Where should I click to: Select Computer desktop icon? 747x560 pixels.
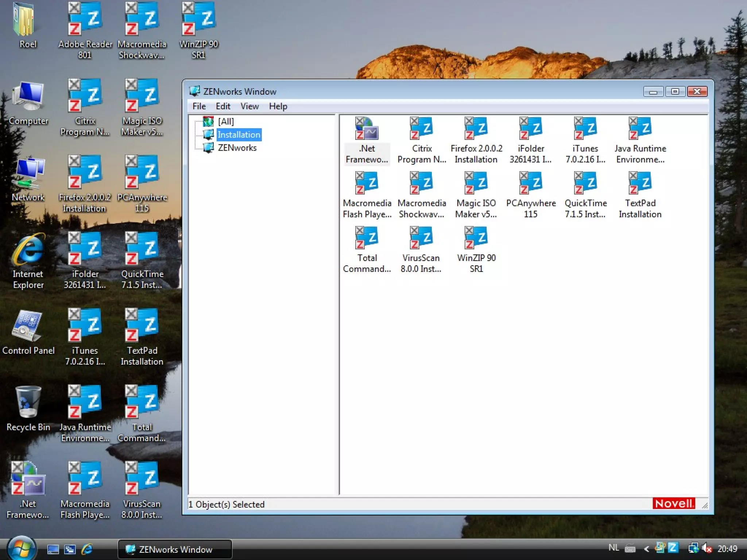pyautogui.click(x=28, y=103)
